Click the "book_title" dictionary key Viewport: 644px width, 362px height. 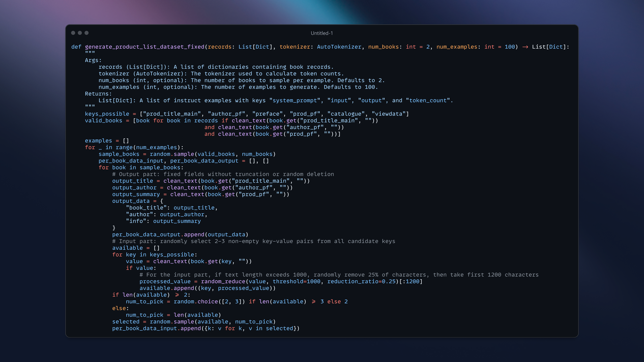[146, 208]
